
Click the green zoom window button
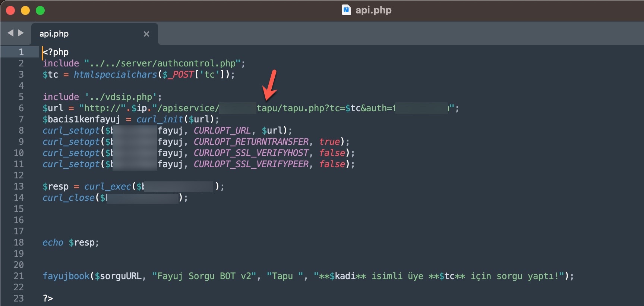(40, 10)
